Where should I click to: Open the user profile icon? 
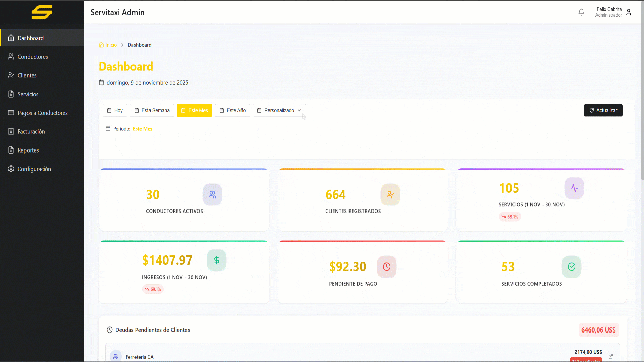629,12
